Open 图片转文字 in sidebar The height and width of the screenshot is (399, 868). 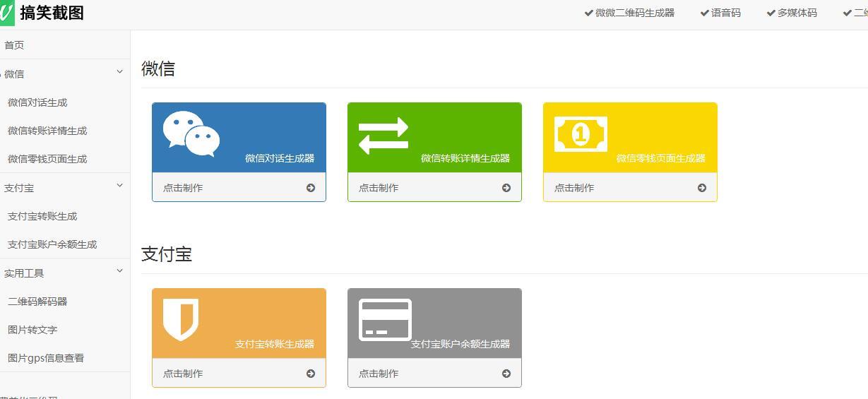pos(32,330)
